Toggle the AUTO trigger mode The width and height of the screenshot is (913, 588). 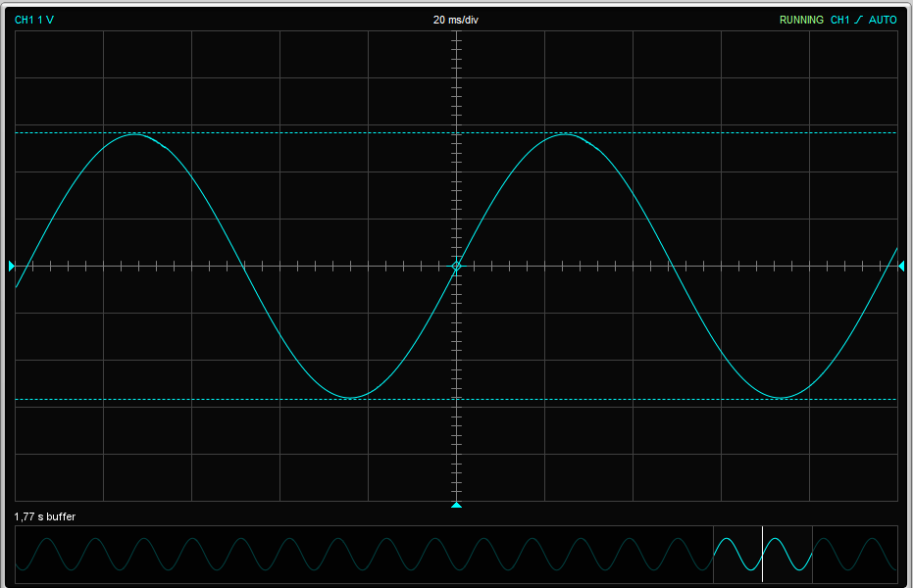click(883, 20)
